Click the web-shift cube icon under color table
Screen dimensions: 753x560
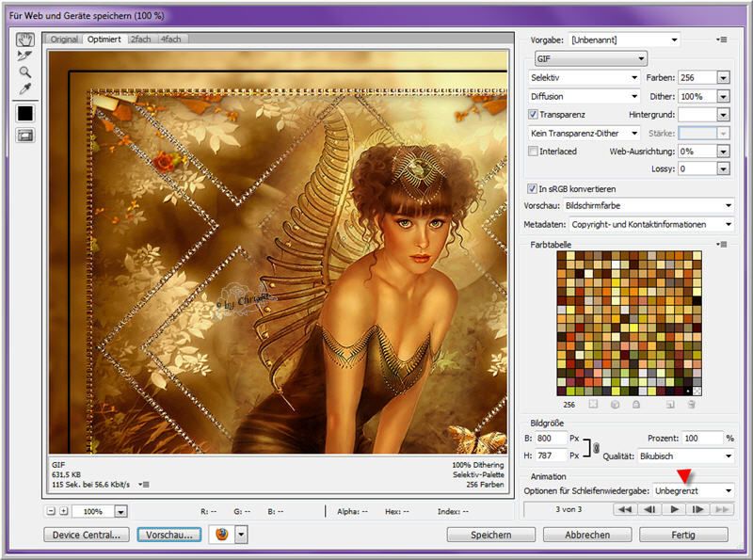pos(615,405)
